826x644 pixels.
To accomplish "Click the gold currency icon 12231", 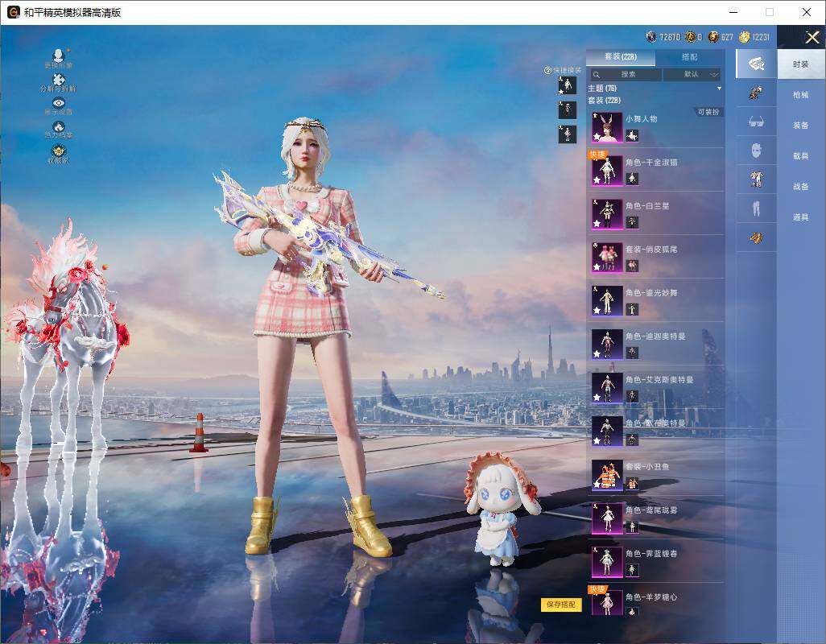I will tap(744, 37).
